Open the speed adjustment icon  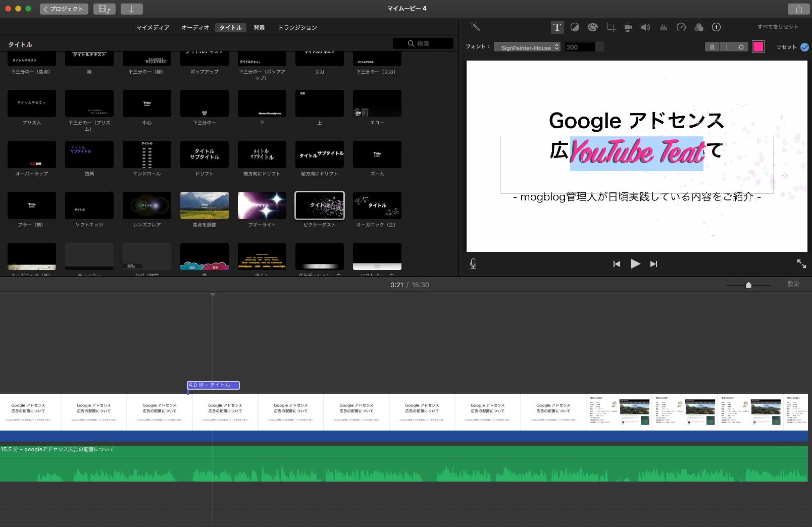coord(681,27)
